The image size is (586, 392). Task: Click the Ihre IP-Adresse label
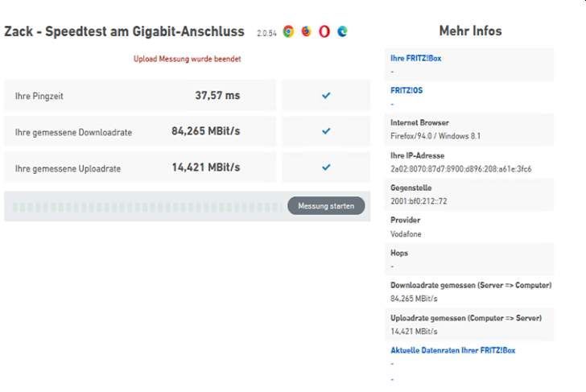pyautogui.click(x=417, y=155)
